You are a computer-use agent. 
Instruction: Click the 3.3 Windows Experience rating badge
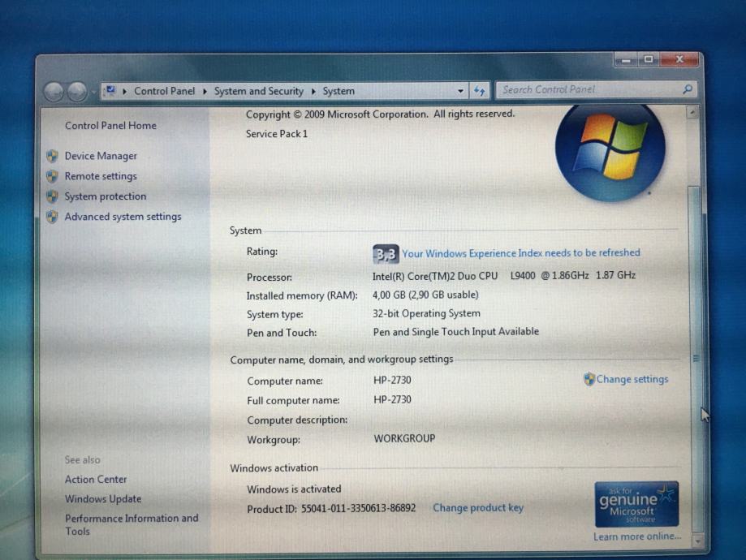click(386, 255)
